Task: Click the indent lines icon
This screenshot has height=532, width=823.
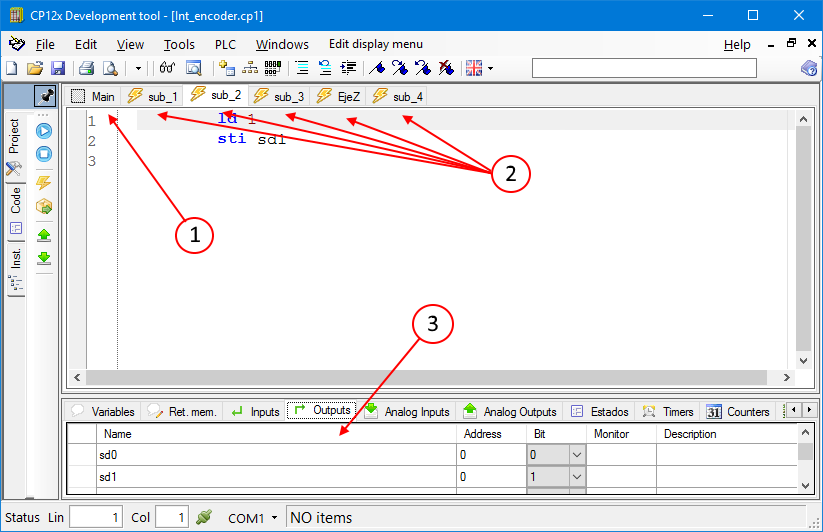Action: pyautogui.click(x=349, y=68)
